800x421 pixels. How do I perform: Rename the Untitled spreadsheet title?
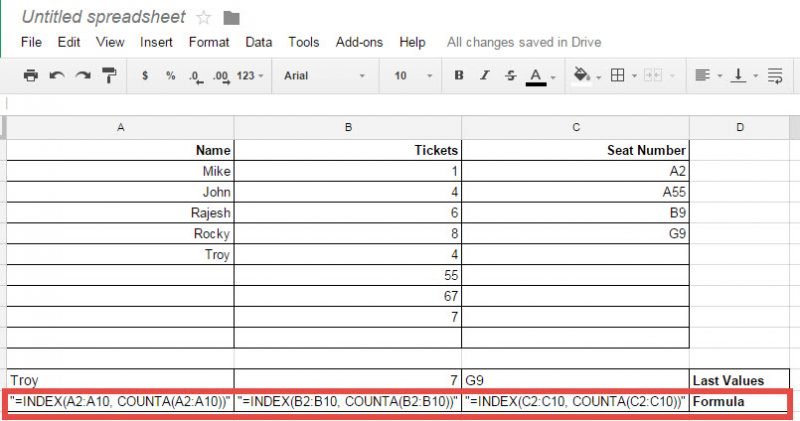pyautogui.click(x=104, y=17)
